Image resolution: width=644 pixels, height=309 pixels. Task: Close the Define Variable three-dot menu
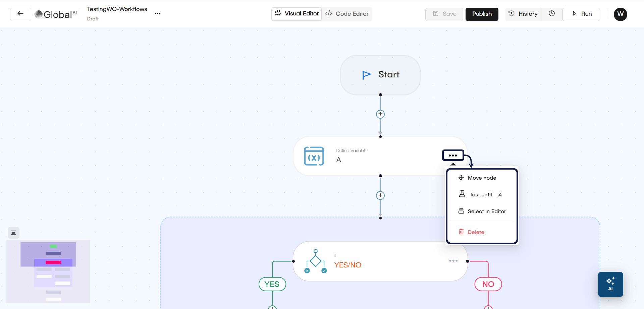coord(453,156)
